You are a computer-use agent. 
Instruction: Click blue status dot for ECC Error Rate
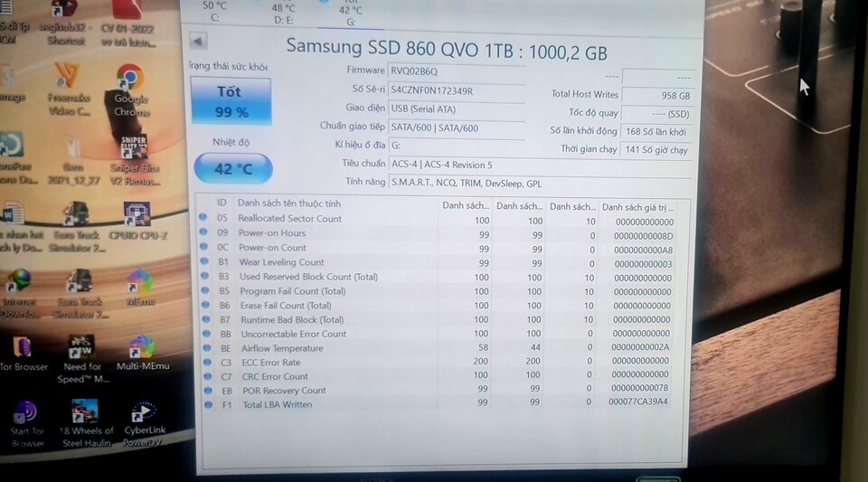pos(208,362)
